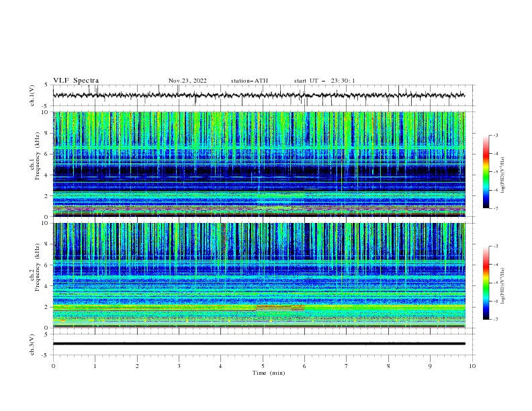
Task: Click the ch.3 flat black trace
Action: pos(259,344)
